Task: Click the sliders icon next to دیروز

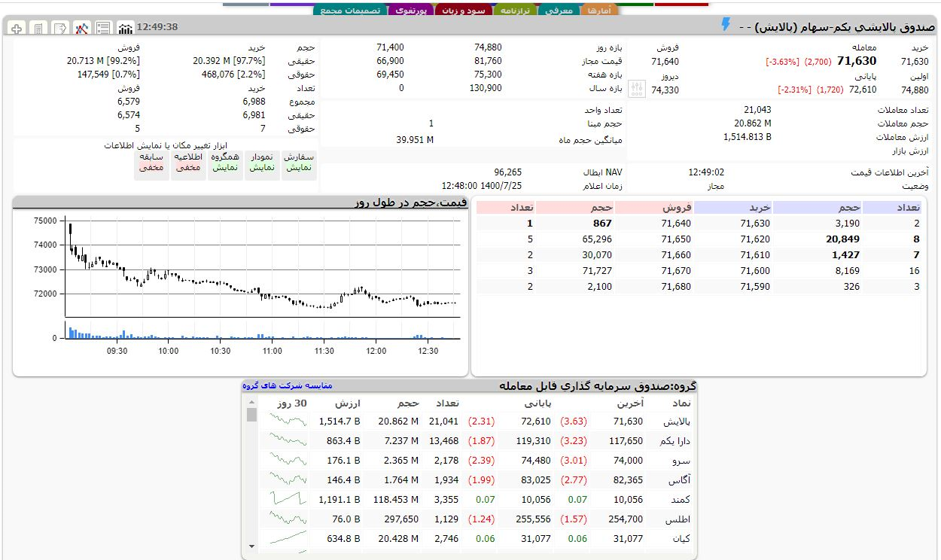Action: [x=637, y=89]
